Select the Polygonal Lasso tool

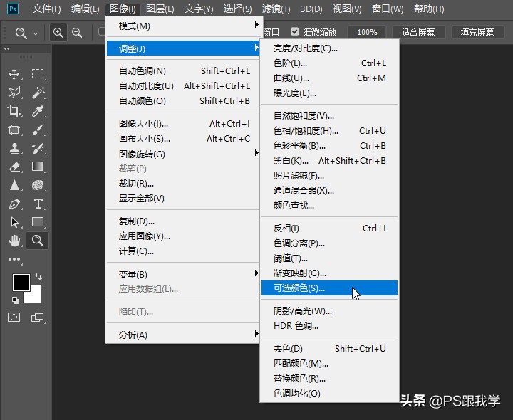pyautogui.click(x=14, y=93)
